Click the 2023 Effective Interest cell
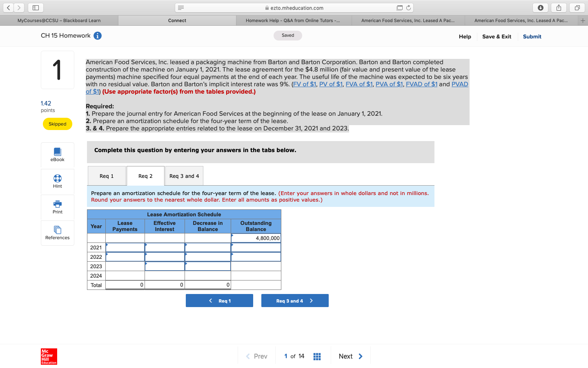This screenshot has height=368, width=588. click(x=165, y=266)
